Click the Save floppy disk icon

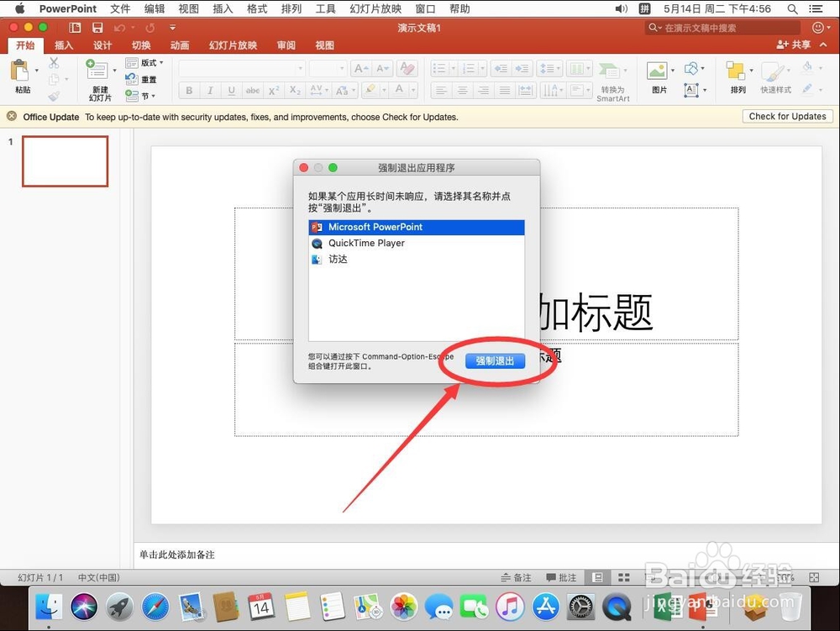[x=97, y=28]
